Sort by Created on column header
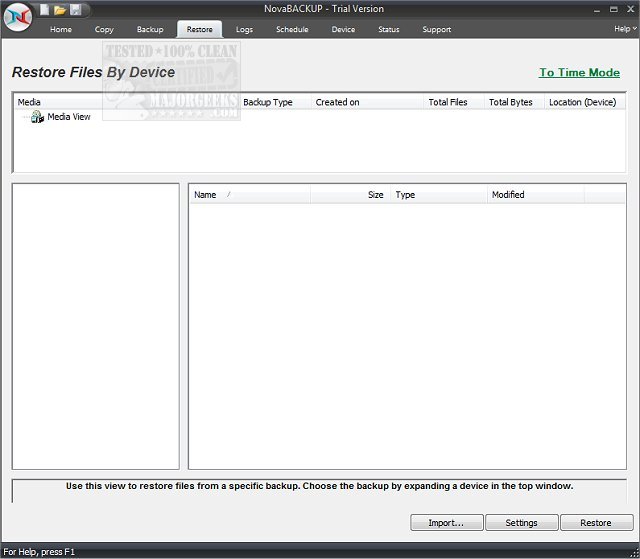Viewport: 640px width, 559px height. click(368, 102)
